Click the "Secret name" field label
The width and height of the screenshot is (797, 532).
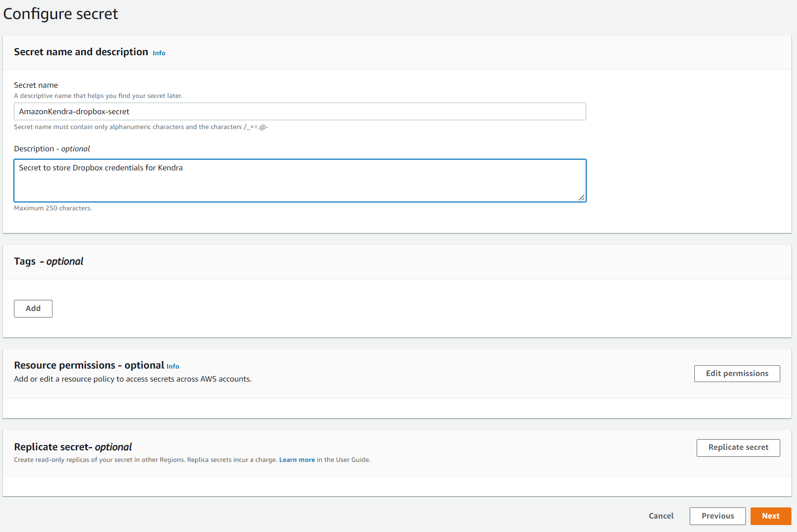(x=36, y=85)
